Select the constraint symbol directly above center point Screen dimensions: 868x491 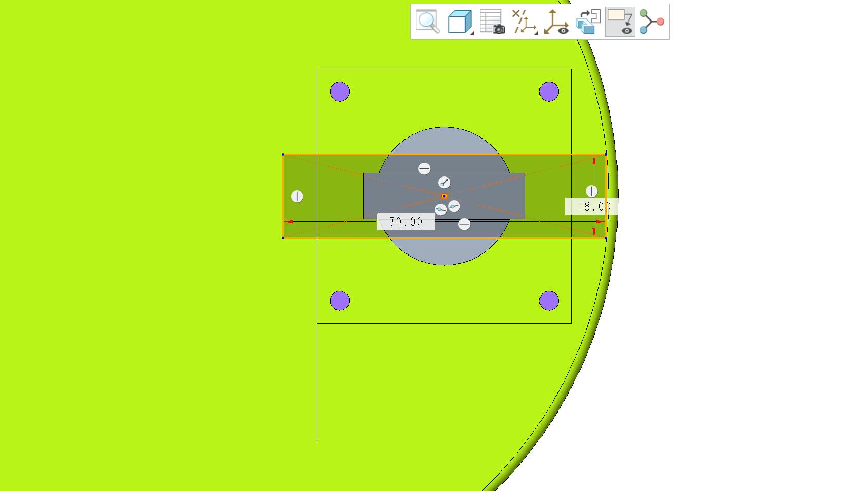click(445, 183)
